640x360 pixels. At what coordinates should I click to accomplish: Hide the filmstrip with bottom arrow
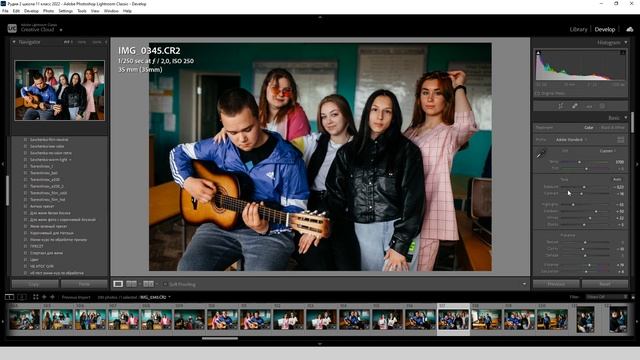[x=320, y=344]
